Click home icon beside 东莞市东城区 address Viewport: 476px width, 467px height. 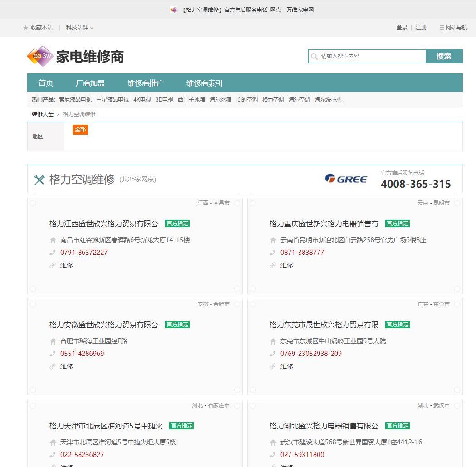click(273, 341)
